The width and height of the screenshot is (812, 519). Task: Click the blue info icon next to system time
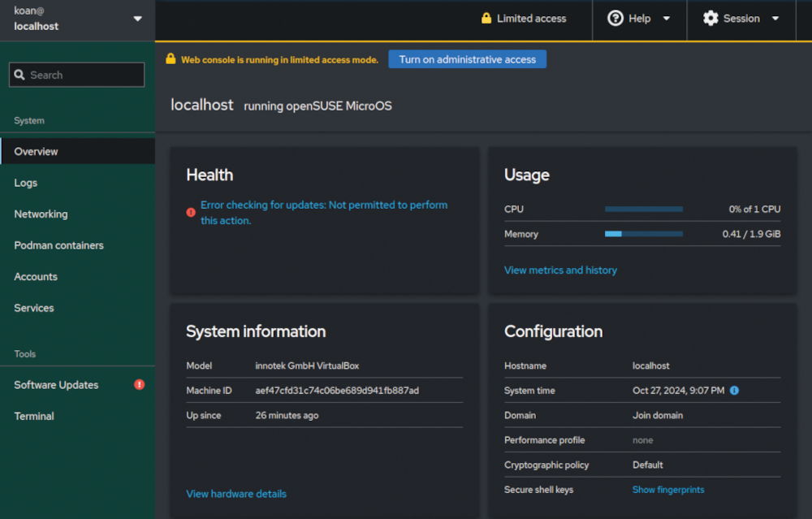(734, 391)
